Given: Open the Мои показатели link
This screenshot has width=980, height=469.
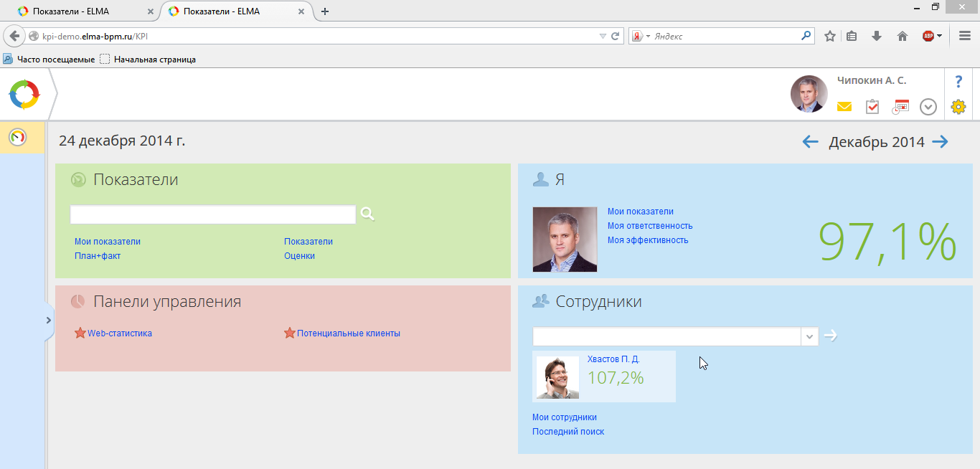Looking at the screenshot, I should pos(107,241).
